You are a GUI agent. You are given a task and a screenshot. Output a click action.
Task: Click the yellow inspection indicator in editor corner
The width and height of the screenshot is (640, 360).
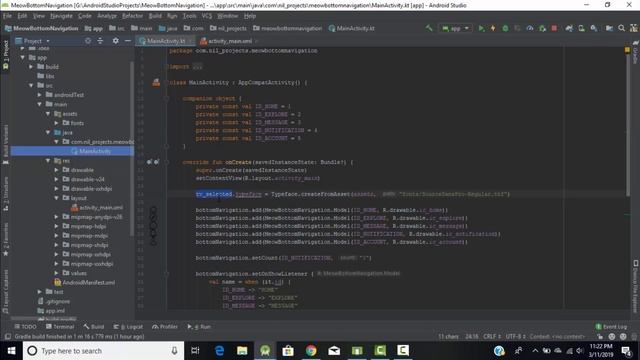click(627, 50)
